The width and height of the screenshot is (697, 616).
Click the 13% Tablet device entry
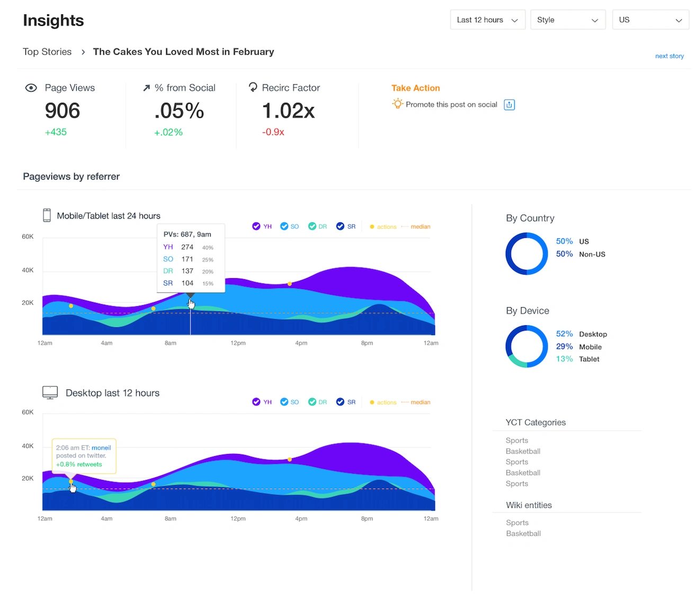coord(578,359)
